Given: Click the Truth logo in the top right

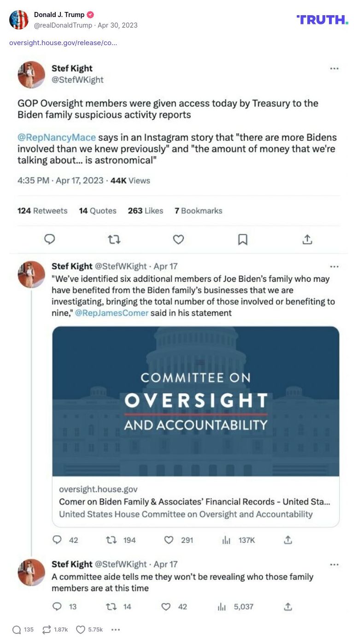Looking at the screenshot, I should [x=322, y=19].
